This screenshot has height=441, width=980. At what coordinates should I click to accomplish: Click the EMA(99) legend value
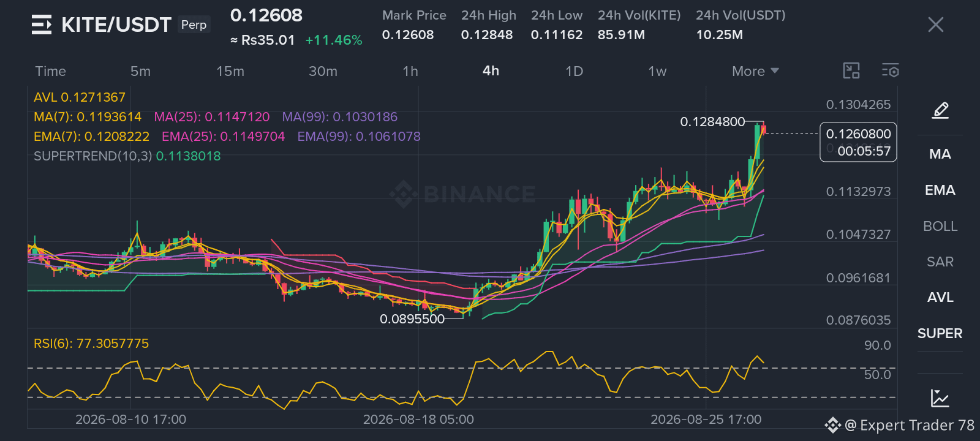point(359,137)
